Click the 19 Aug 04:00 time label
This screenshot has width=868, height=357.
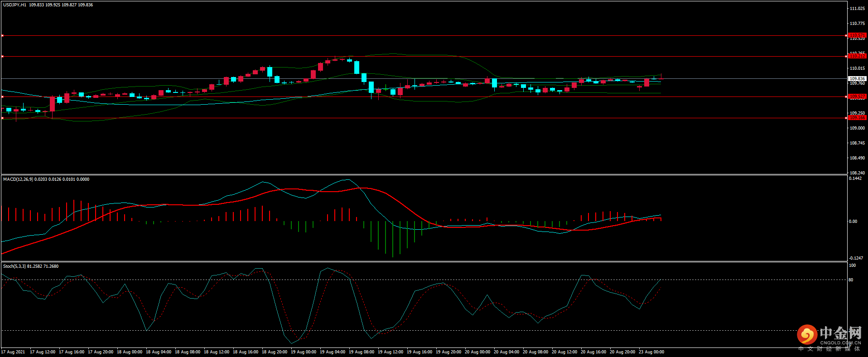pos(333,352)
